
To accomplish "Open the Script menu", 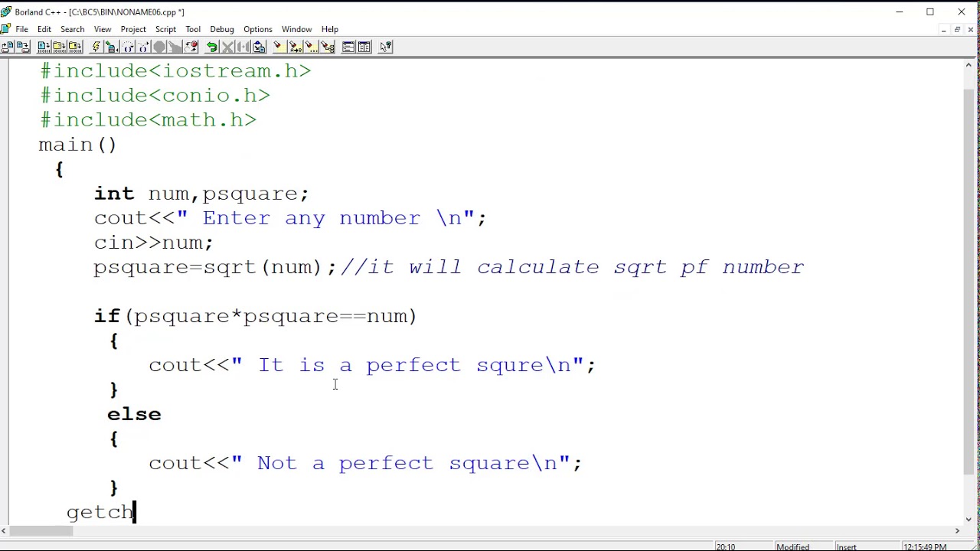I will pyautogui.click(x=165, y=29).
